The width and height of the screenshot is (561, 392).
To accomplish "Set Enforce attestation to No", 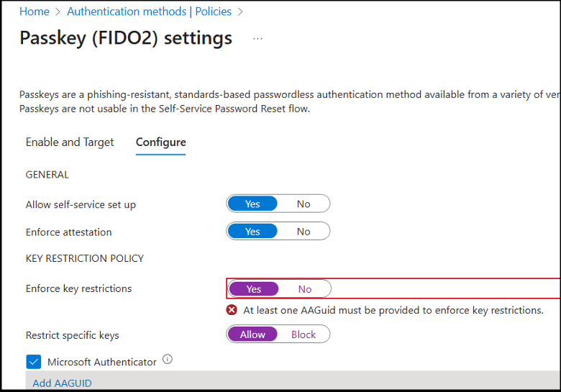I will pyautogui.click(x=304, y=231).
